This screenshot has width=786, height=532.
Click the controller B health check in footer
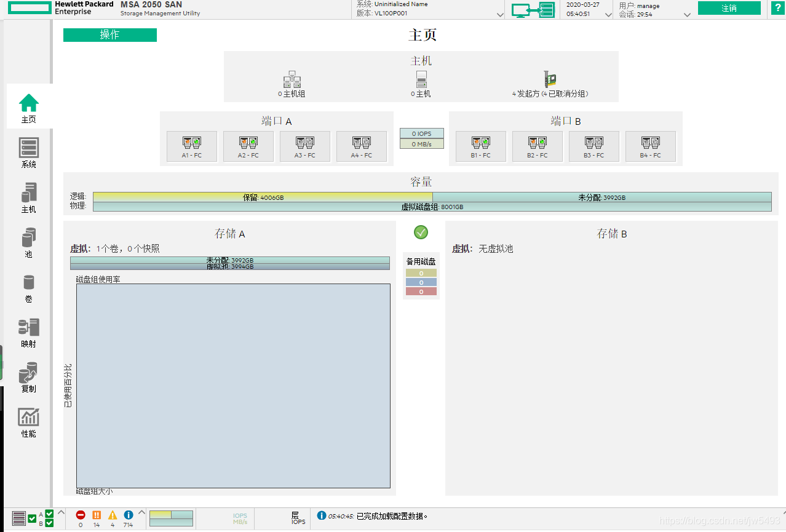tap(50, 523)
